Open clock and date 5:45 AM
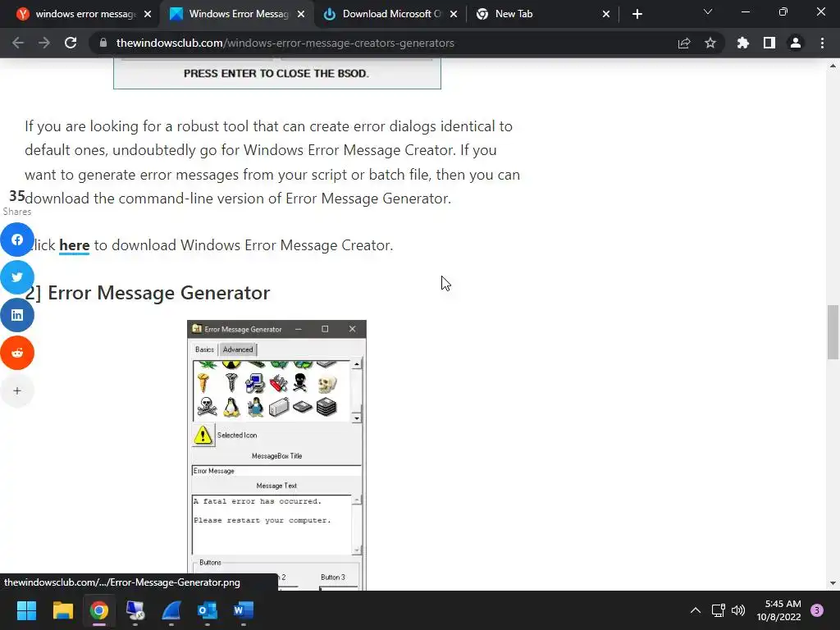 (x=779, y=610)
